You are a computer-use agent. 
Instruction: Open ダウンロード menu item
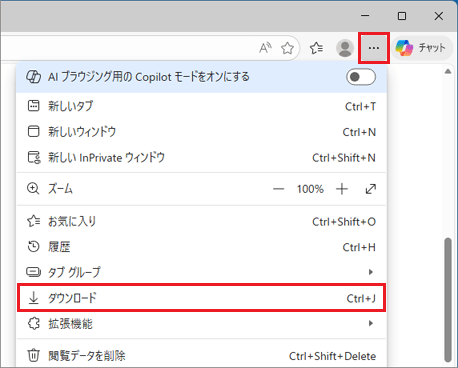tap(202, 298)
